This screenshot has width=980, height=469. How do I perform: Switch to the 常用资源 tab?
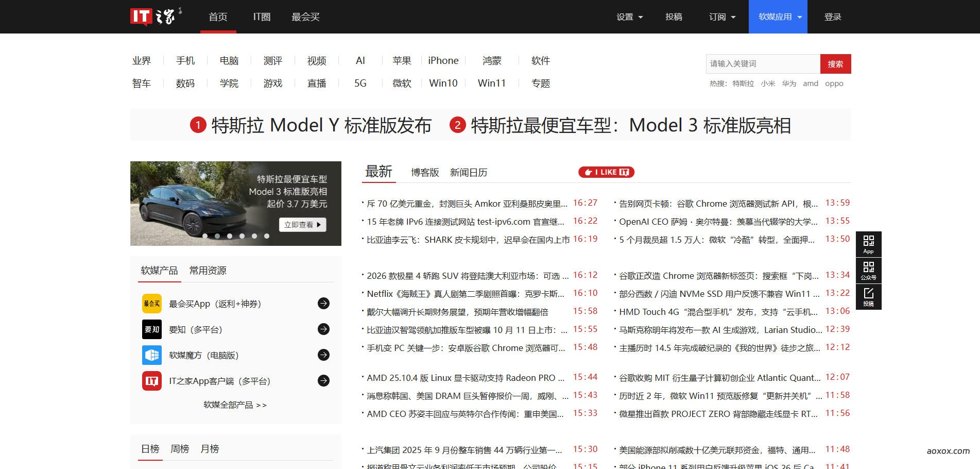pos(208,271)
